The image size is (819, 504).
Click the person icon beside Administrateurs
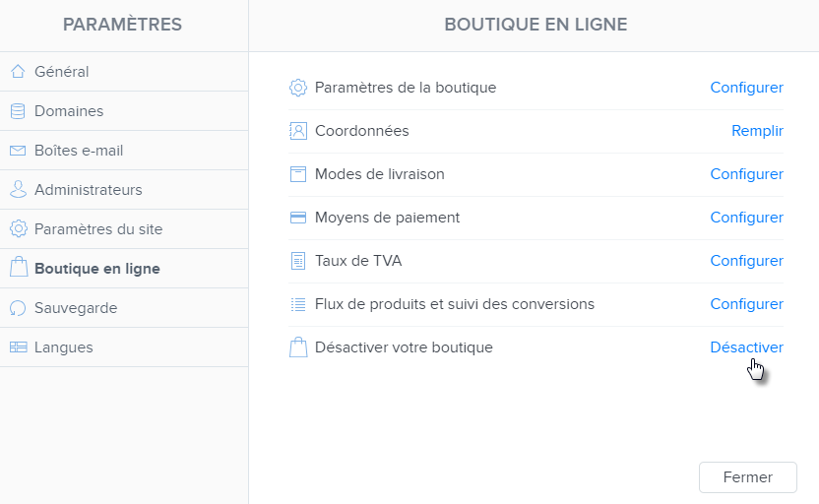coord(18,190)
